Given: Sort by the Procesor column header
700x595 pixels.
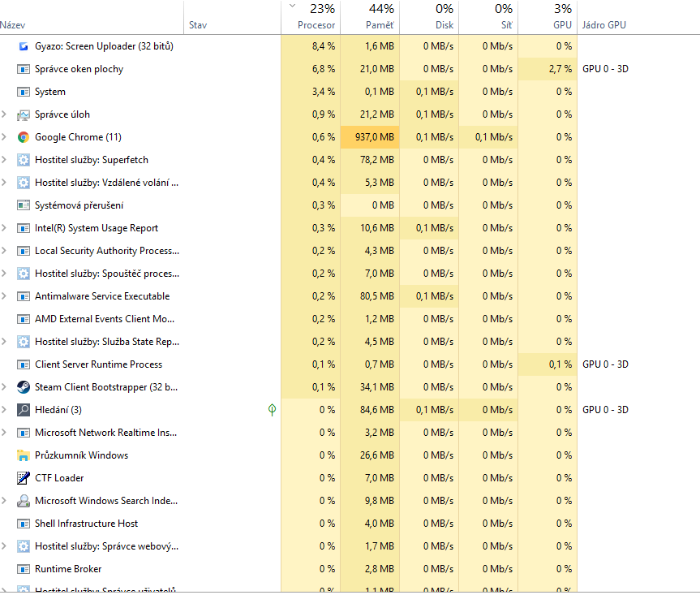Looking at the screenshot, I should pyautogui.click(x=311, y=18).
